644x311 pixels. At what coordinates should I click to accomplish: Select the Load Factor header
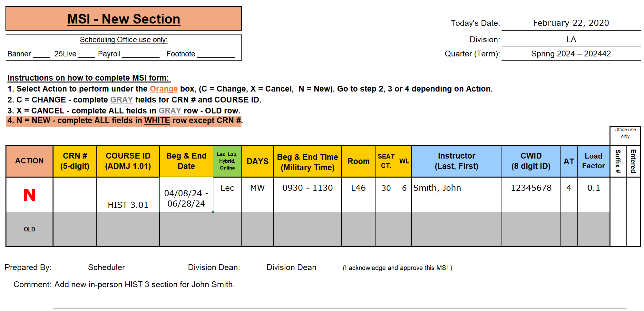[x=593, y=161]
